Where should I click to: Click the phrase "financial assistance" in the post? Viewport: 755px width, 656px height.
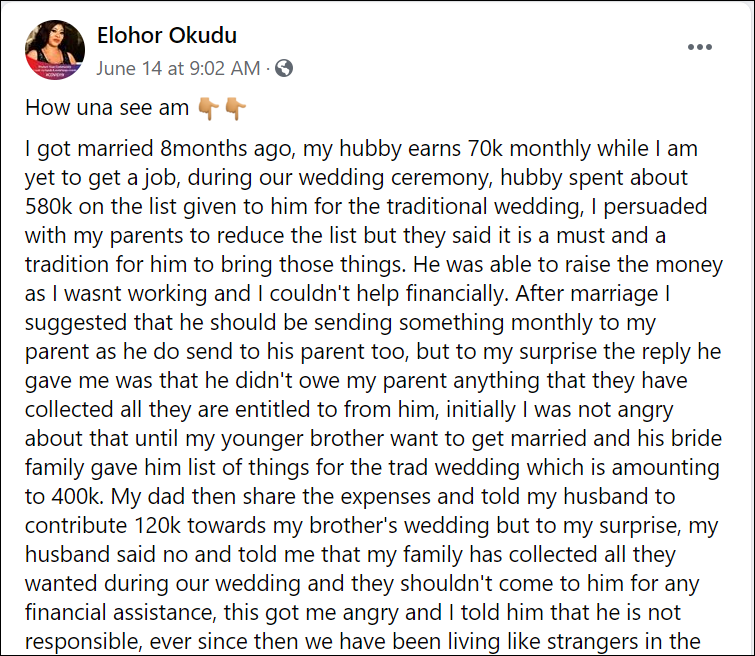[x=118, y=612]
